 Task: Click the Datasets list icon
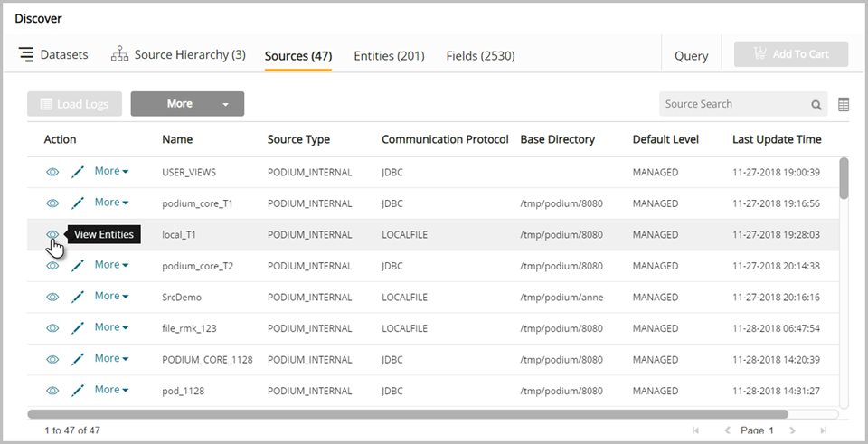(26, 55)
